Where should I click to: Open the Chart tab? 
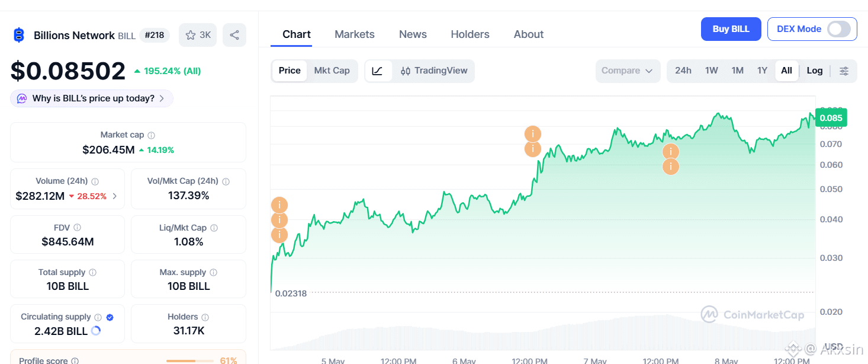[297, 34]
